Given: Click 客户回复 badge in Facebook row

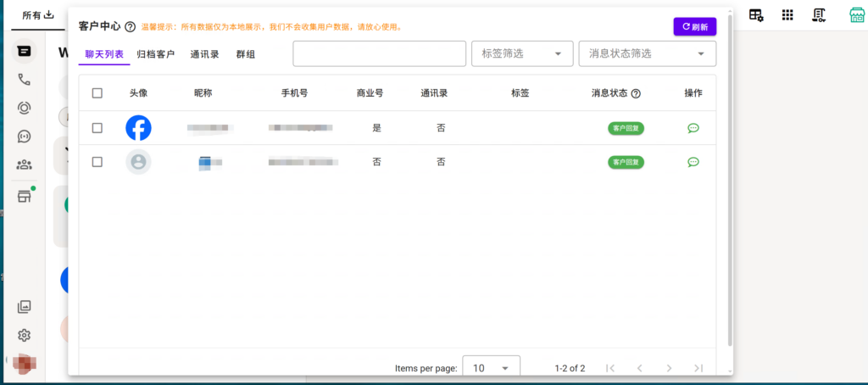Looking at the screenshot, I should pyautogui.click(x=626, y=128).
